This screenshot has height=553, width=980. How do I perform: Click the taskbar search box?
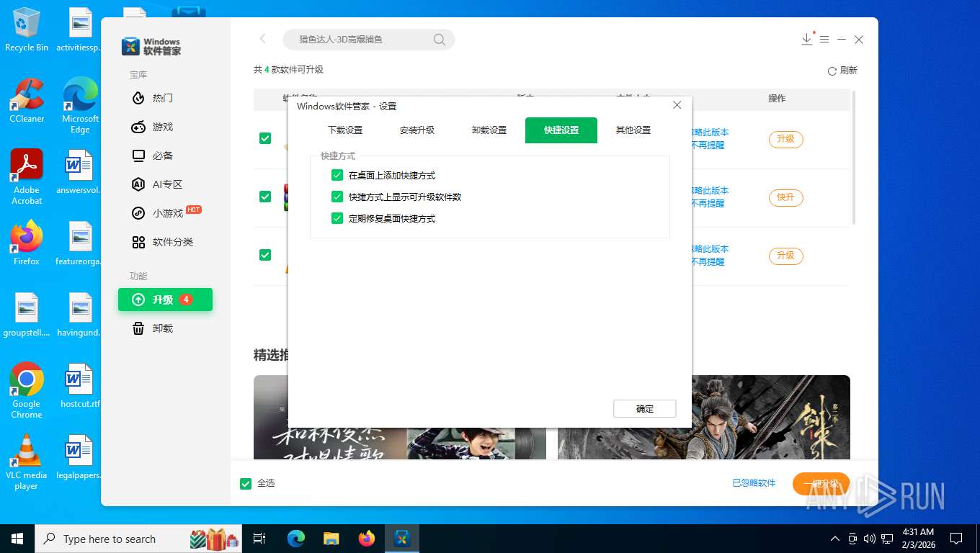click(140, 539)
